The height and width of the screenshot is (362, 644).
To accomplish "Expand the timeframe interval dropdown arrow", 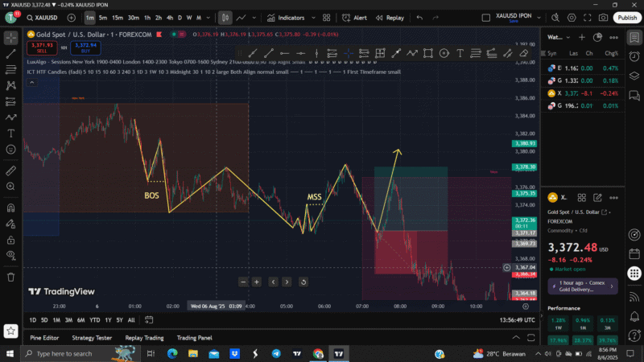I will (208, 18).
